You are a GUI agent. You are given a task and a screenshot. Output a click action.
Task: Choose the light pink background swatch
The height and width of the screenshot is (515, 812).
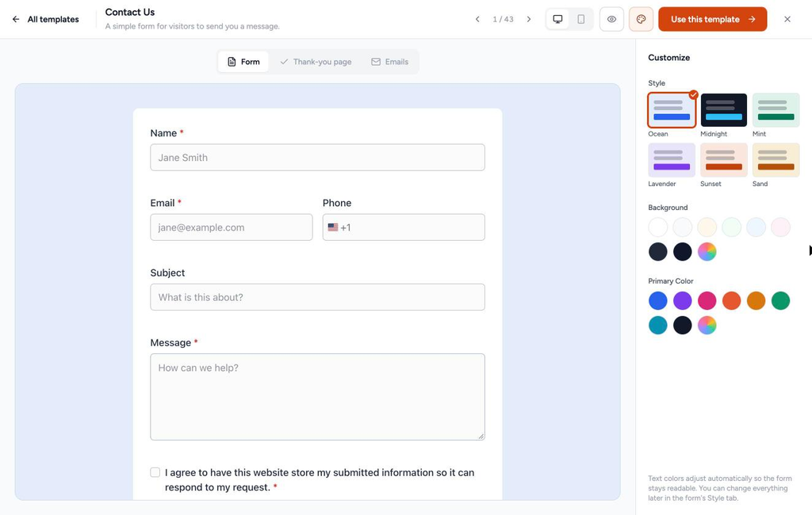tap(780, 227)
